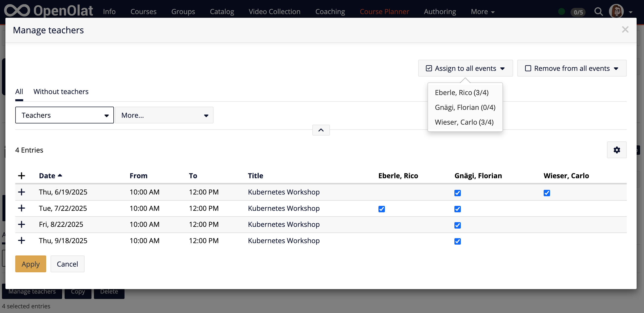Open the global search
The height and width of the screenshot is (313, 644).
point(598,12)
